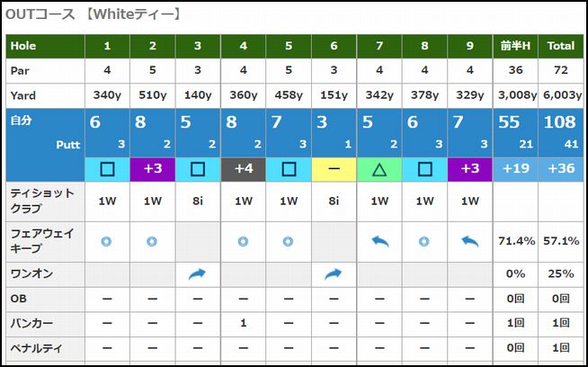Click the +19 front half score cell
The width and height of the screenshot is (588, 367).
[x=516, y=167]
